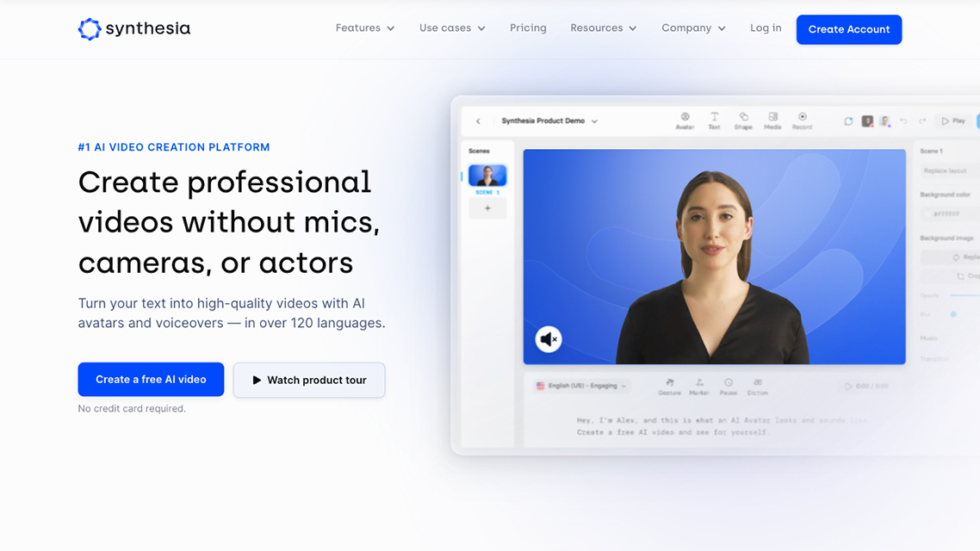The width and height of the screenshot is (980, 551).
Task: Click the Record tool
Action: 802,121
